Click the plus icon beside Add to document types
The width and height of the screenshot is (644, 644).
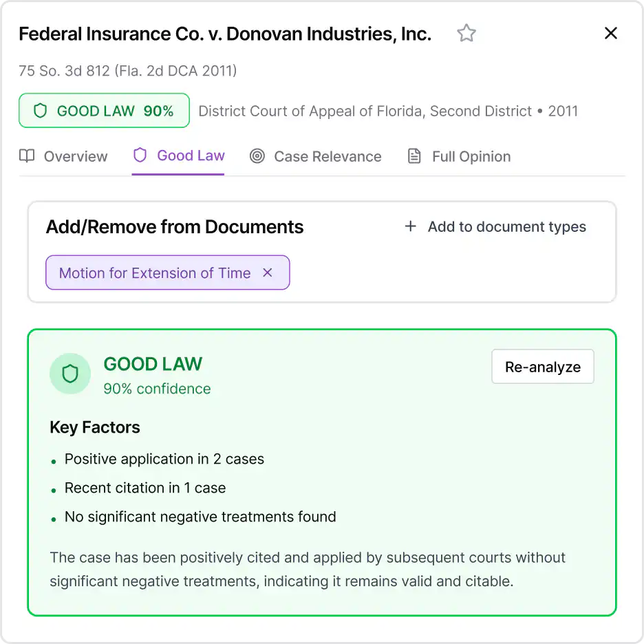pos(411,226)
